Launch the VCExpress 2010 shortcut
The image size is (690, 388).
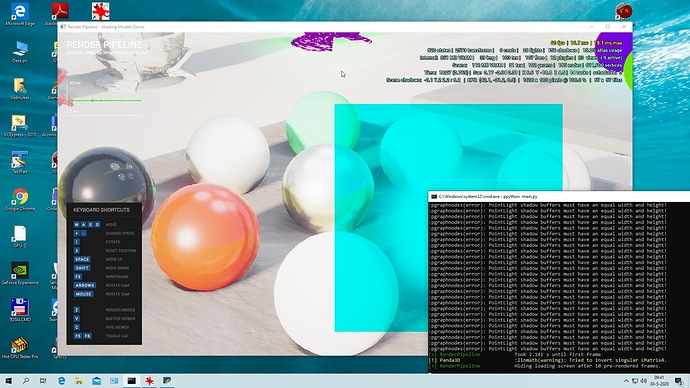coord(20,126)
